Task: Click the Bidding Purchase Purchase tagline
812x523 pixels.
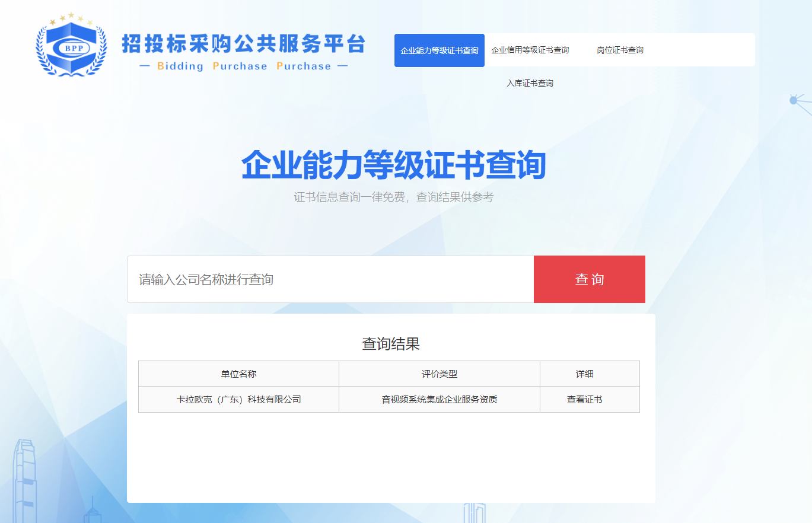Action: tap(244, 66)
